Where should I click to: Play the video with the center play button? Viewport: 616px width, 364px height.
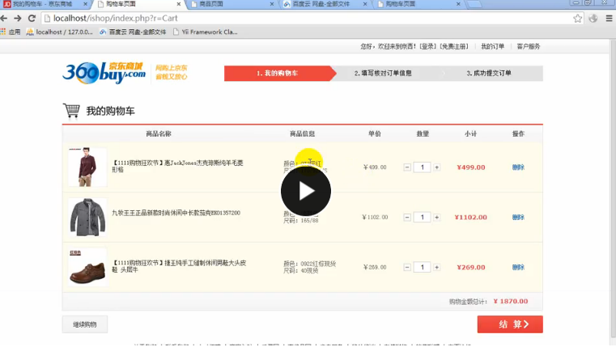coord(306,191)
